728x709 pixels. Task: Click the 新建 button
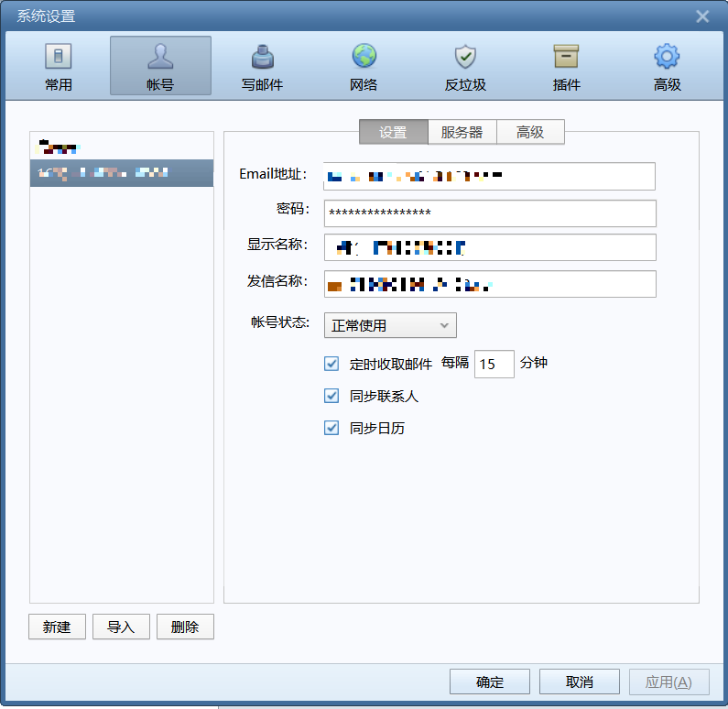tap(57, 627)
